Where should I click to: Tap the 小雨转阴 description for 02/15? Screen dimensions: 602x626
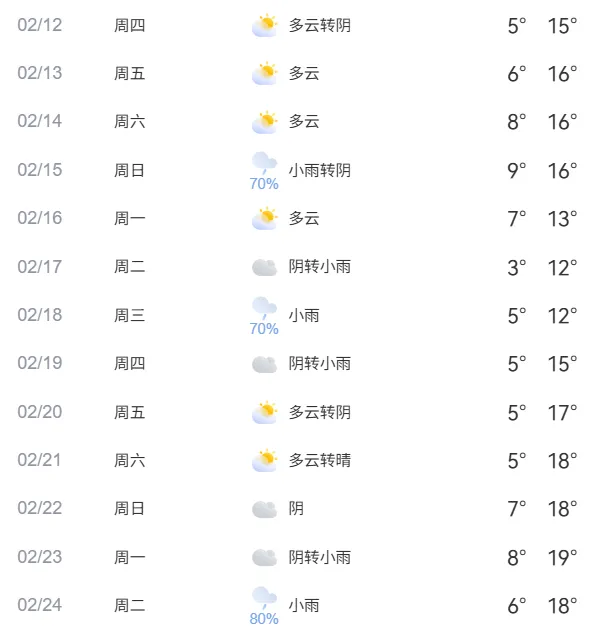click(320, 170)
